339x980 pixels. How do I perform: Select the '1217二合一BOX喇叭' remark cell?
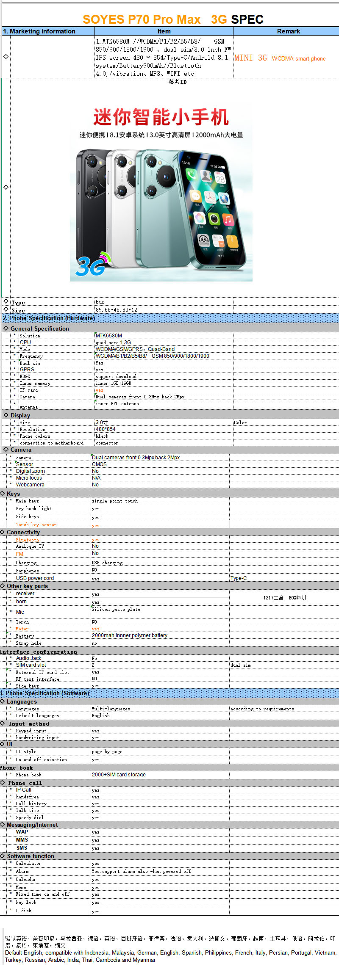284,598
